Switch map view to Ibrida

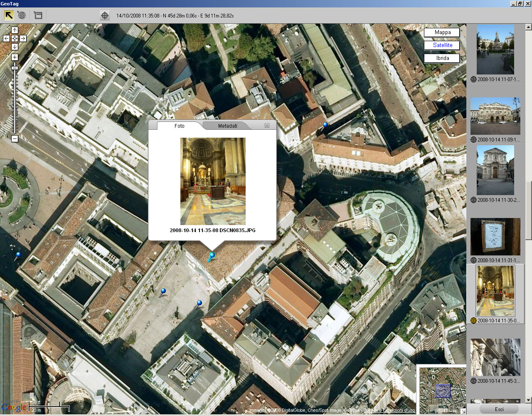pyautogui.click(x=443, y=58)
